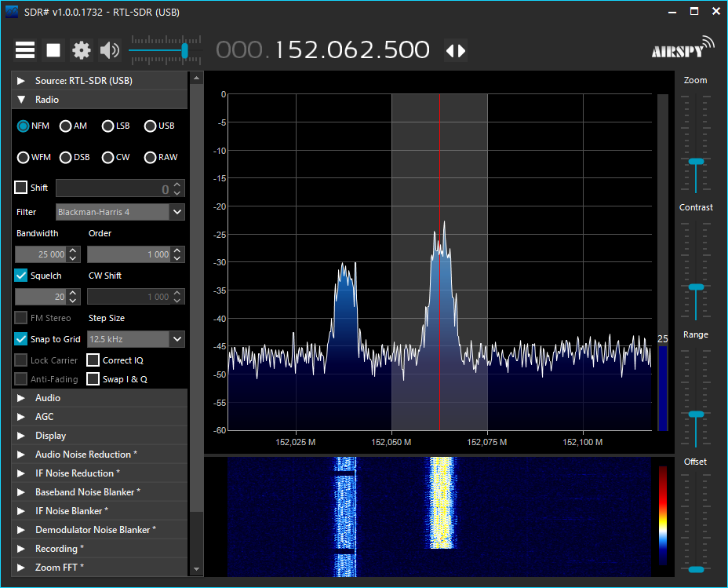Click the volume slider handle
The width and height of the screenshot is (728, 588).
point(185,50)
